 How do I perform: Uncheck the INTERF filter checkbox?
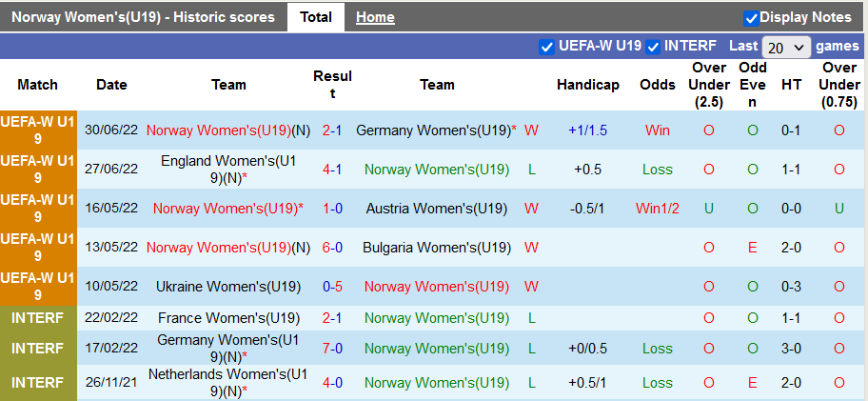pyautogui.click(x=653, y=47)
